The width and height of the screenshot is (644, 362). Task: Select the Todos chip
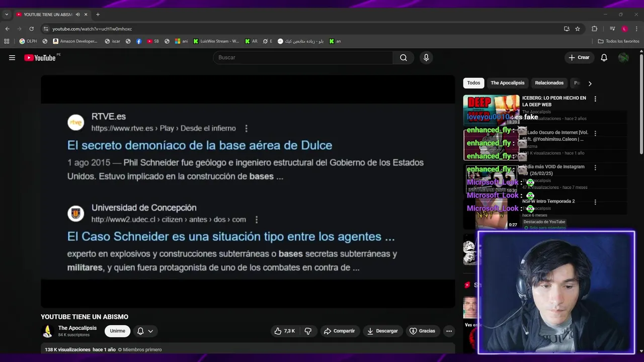pos(473,83)
